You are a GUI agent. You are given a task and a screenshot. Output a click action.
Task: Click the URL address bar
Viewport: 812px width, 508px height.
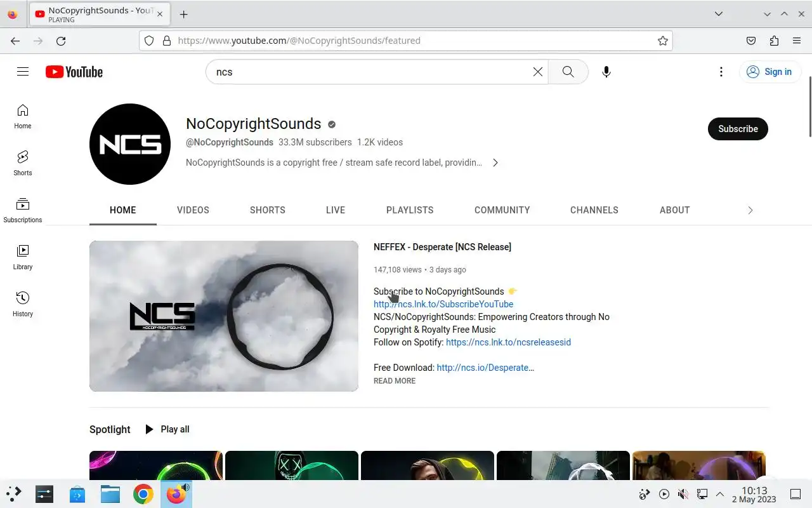pos(406,41)
